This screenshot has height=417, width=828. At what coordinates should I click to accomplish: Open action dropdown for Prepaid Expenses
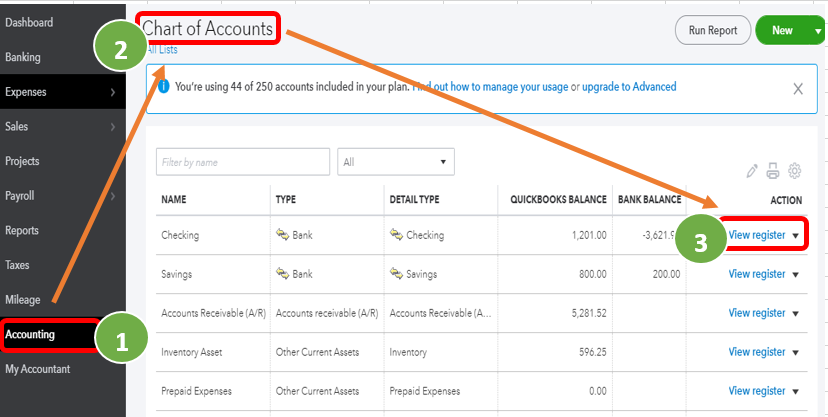[796, 392]
